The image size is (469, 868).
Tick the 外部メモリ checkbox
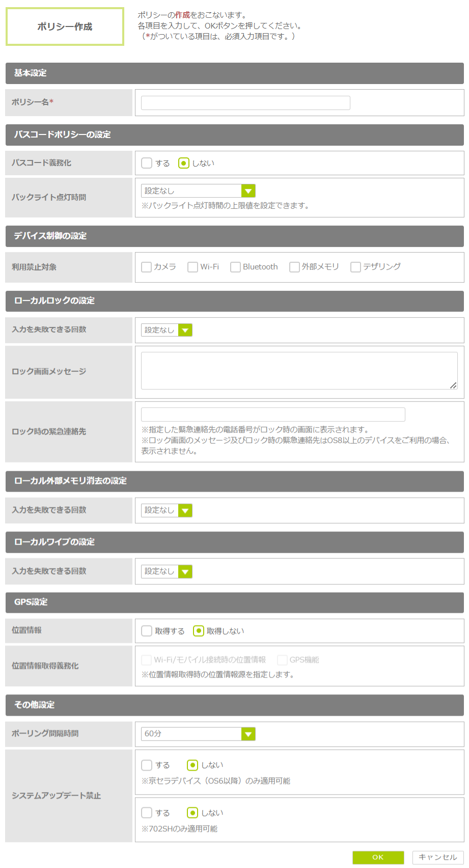tap(294, 267)
